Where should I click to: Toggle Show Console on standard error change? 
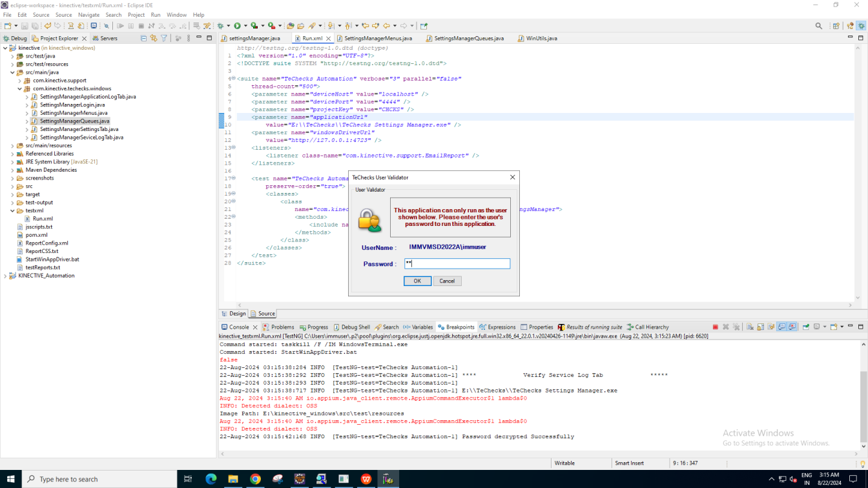792,327
